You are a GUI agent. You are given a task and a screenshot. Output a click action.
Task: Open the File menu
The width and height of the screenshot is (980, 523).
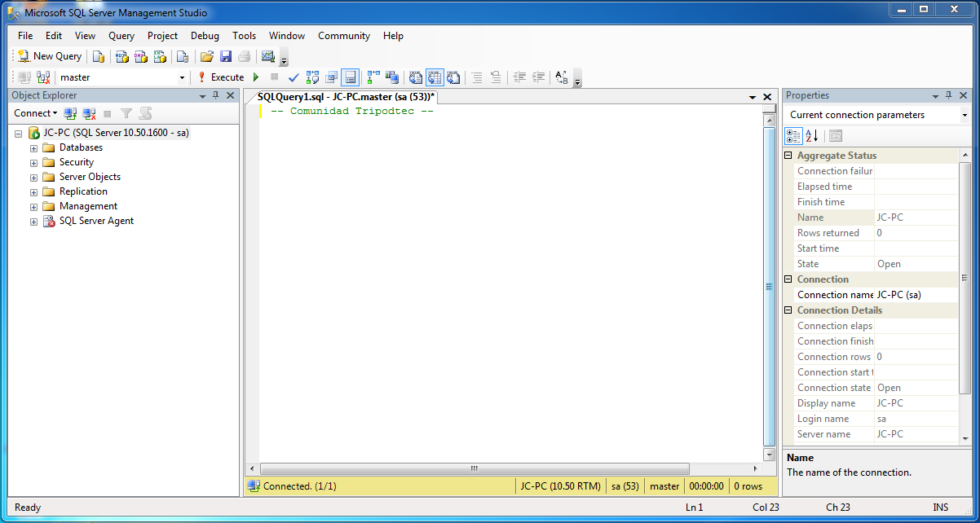(x=25, y=36)
